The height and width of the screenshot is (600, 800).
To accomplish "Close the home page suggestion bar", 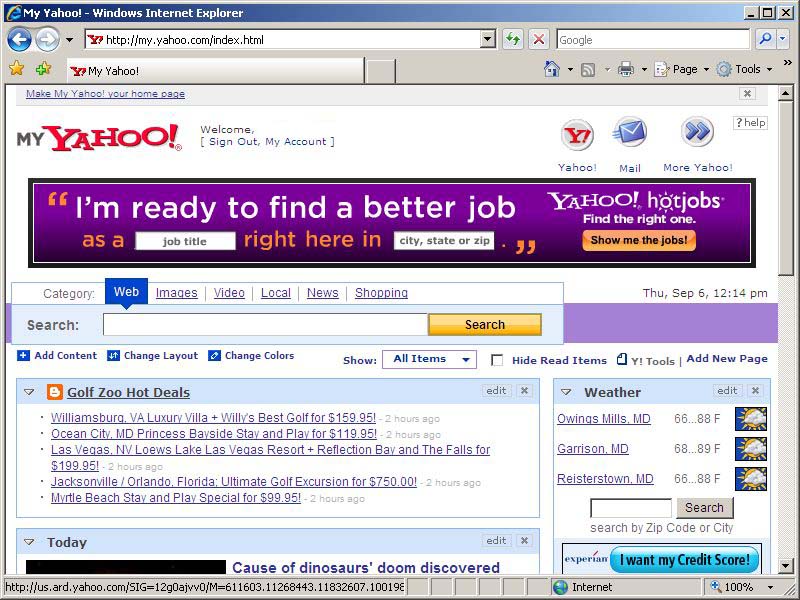I will point(747,93).
